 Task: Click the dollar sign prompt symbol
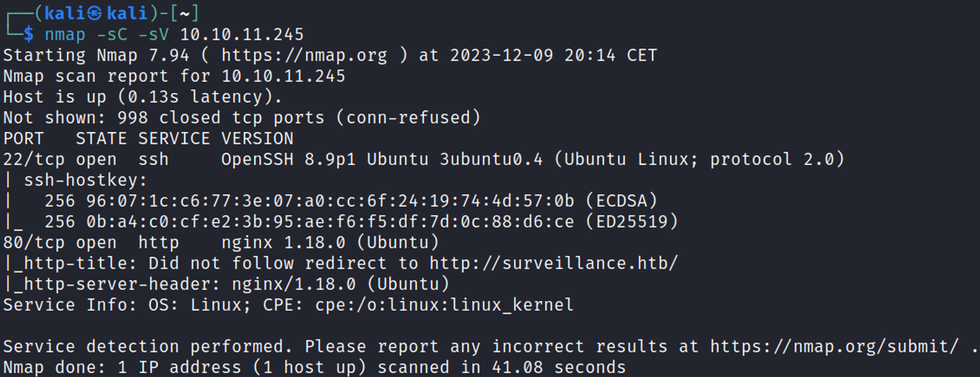point(29,34)
